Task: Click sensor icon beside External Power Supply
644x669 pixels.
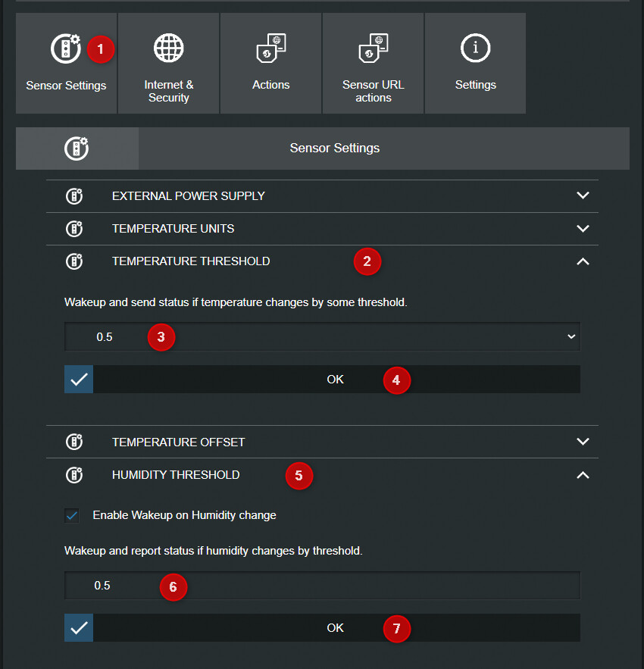Action: (74, 196)
